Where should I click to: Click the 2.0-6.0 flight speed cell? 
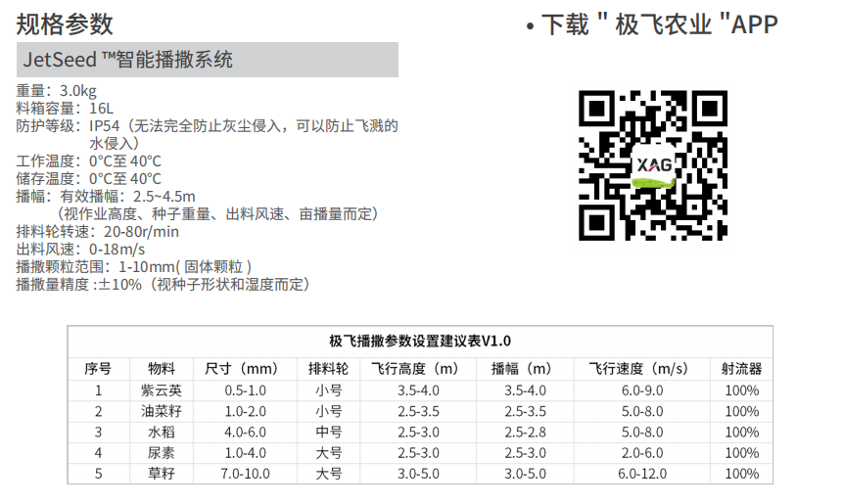point(642,453)
